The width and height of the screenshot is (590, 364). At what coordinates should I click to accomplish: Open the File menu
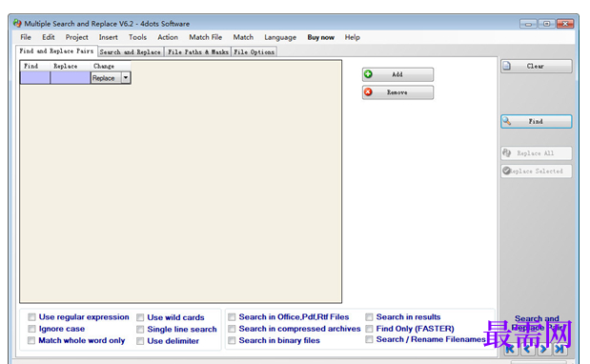26,37
